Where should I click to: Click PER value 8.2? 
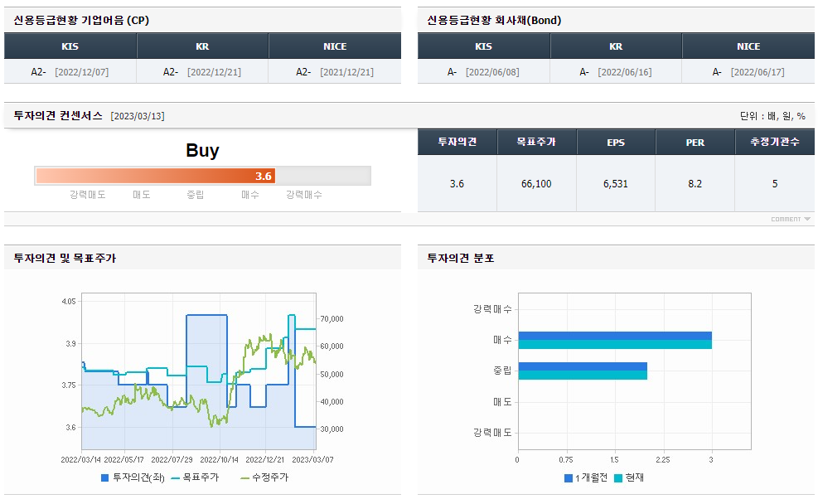(695, 184)
